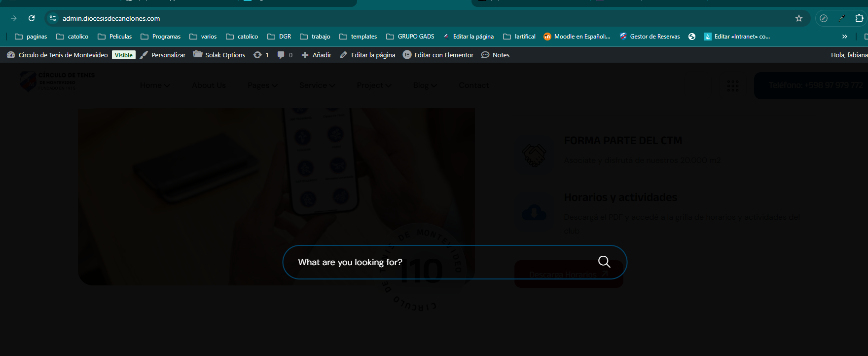Screen dimensions: 868x356
Task: Open Solak Options in the admin bar
Action: (219, 55)
